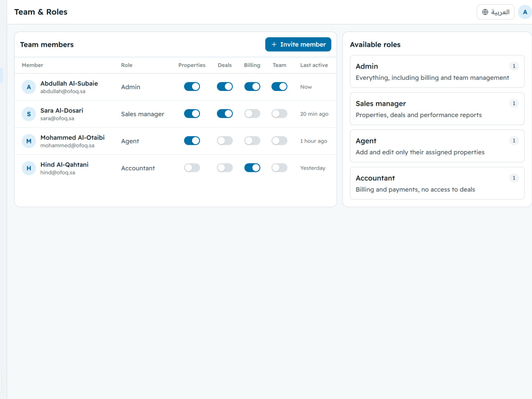Select the Sales manager role card
Image resolution: width=532 pixels, height=399 pixels.
pos(437,109)
